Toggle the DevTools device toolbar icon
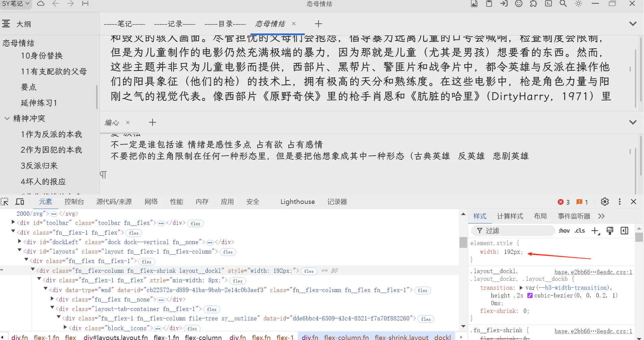The image size is (644, 340). pyautogui.click(x=20, y=202)
